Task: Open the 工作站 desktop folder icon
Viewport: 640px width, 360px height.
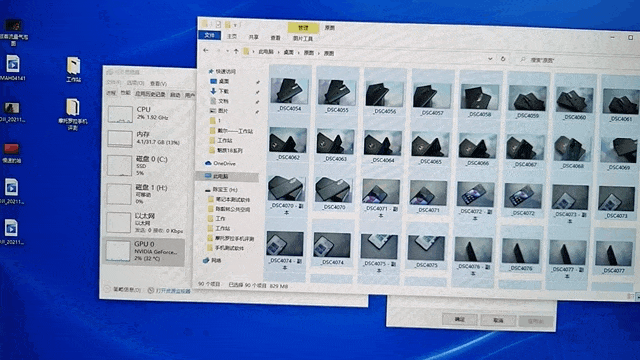Action: (73, 69)
